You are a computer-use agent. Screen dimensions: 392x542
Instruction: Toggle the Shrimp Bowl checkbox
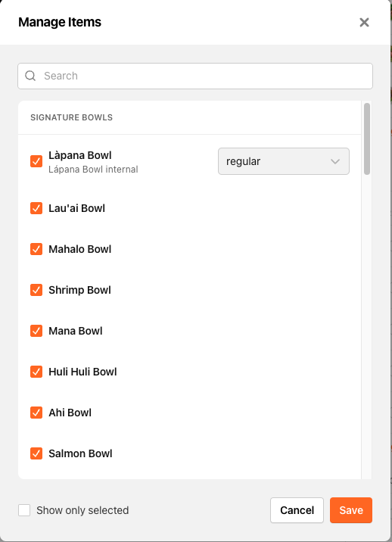tap(36, 290)
